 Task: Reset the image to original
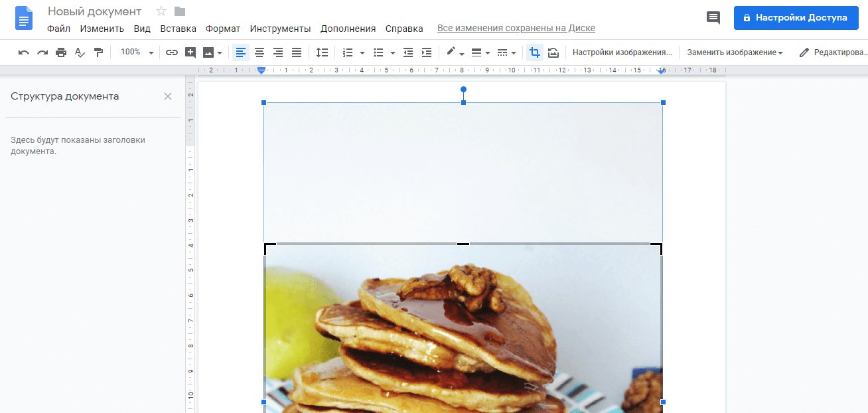tap(553, 52)
